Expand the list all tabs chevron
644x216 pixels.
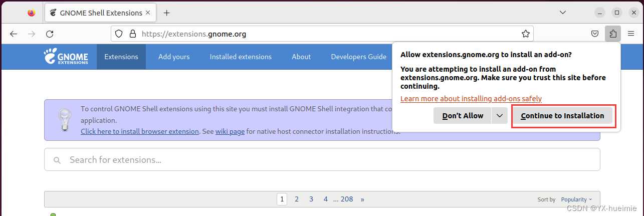pos(577,13)
